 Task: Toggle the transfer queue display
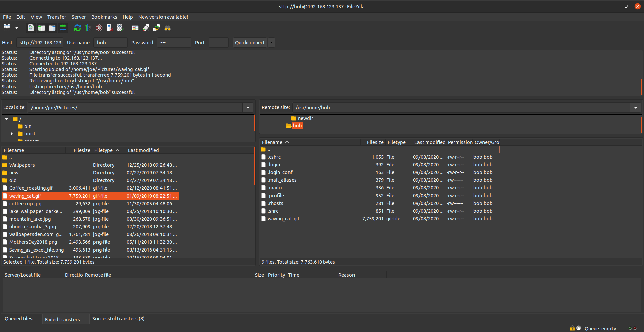tap(63, 28)
